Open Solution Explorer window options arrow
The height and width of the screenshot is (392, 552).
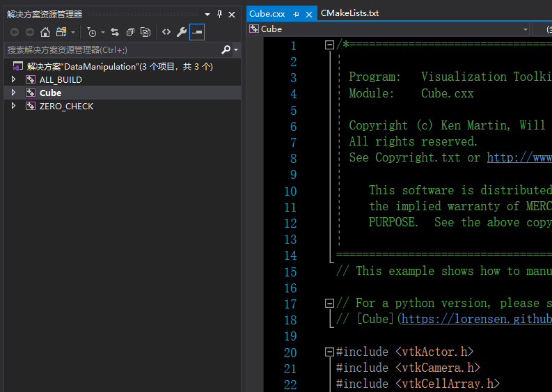(x=207, y=15)
